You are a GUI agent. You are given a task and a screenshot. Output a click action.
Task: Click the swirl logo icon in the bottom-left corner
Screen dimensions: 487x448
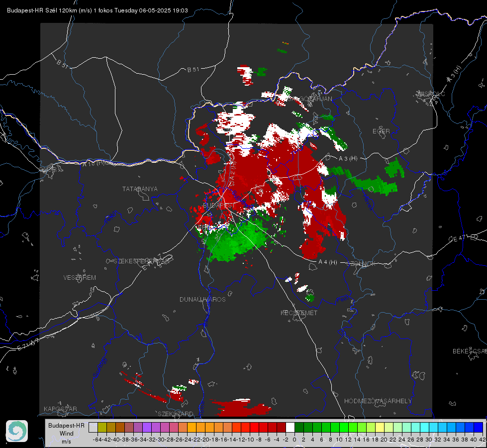tap(17, 431)
